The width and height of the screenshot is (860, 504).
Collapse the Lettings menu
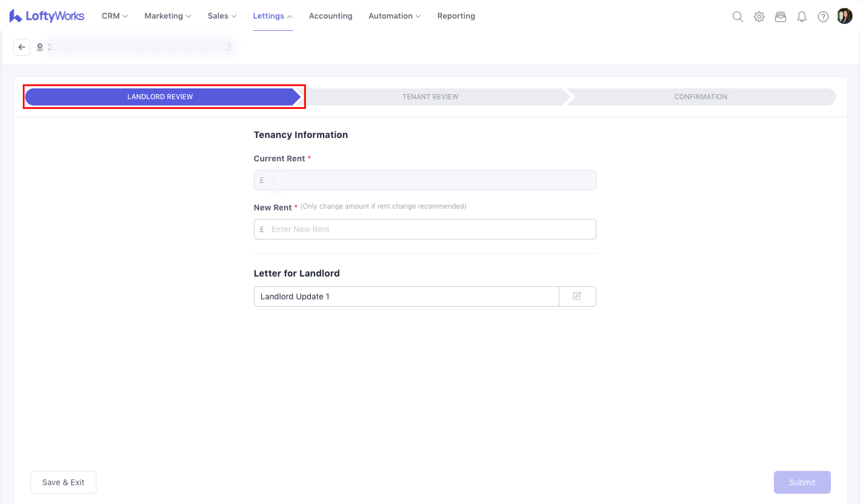click(272, 16)
